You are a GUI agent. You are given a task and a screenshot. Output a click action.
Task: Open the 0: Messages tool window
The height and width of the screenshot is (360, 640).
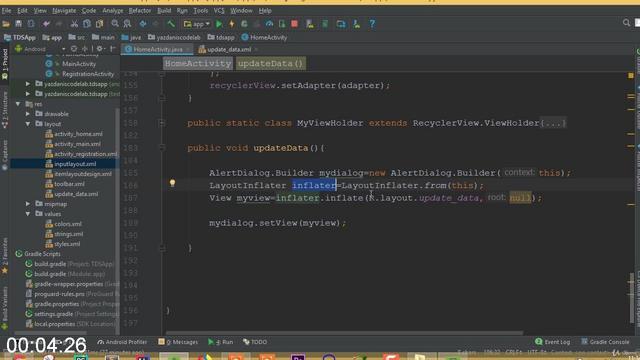point(178,342)
